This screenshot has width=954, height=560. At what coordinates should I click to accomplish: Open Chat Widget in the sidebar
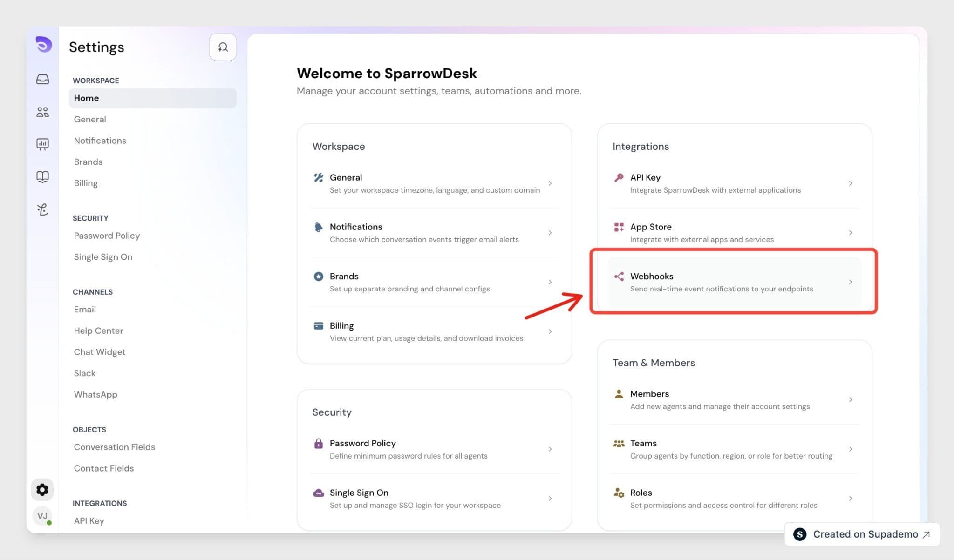pos(99,352)
